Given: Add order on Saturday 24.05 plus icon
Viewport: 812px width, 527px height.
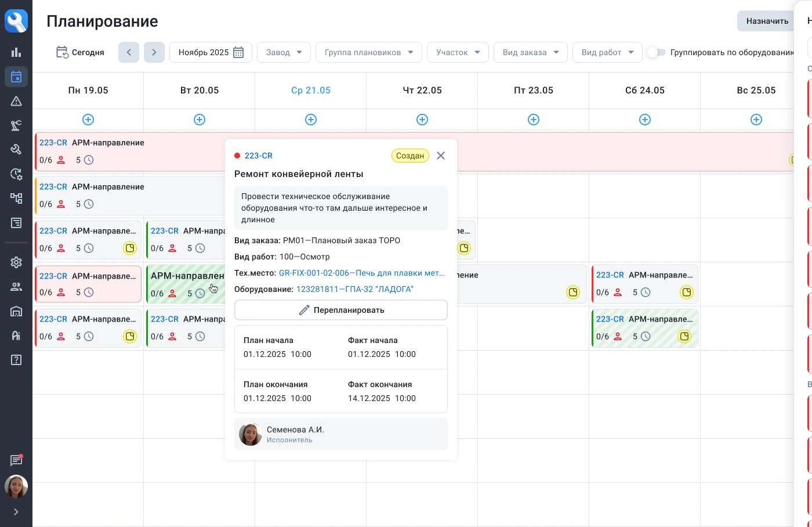Looking at the screenshot, I should click(x=645, y=120).
